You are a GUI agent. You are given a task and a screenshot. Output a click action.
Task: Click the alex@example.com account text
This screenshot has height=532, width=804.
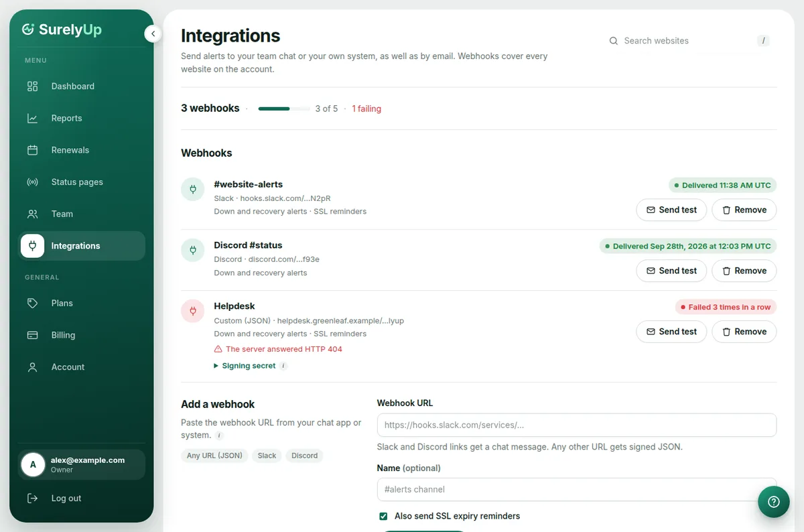[x=88, y=460]
